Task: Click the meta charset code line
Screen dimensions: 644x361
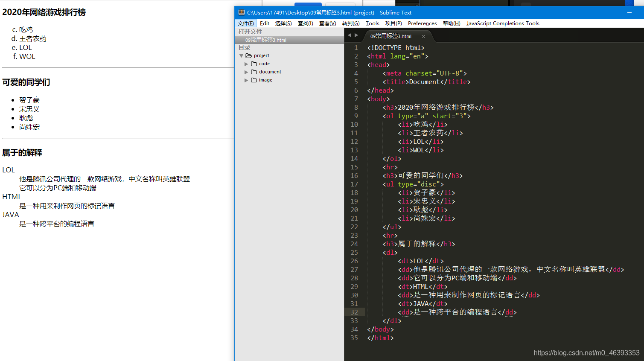Action: pos(425,73)
